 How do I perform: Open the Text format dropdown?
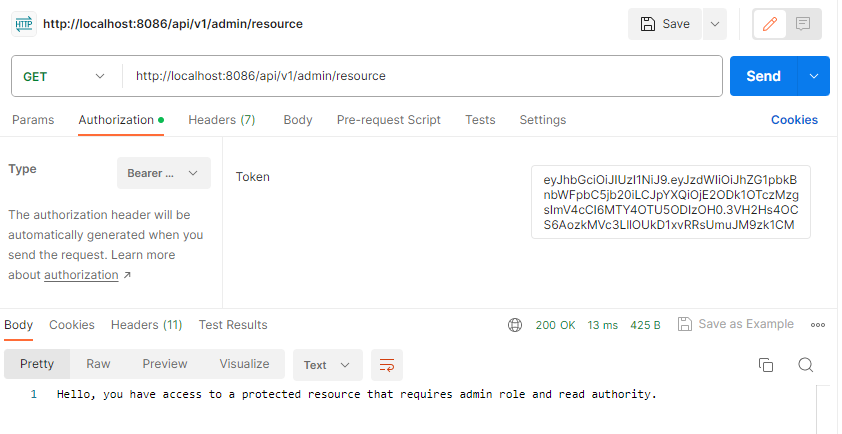(x=328, y=365)
